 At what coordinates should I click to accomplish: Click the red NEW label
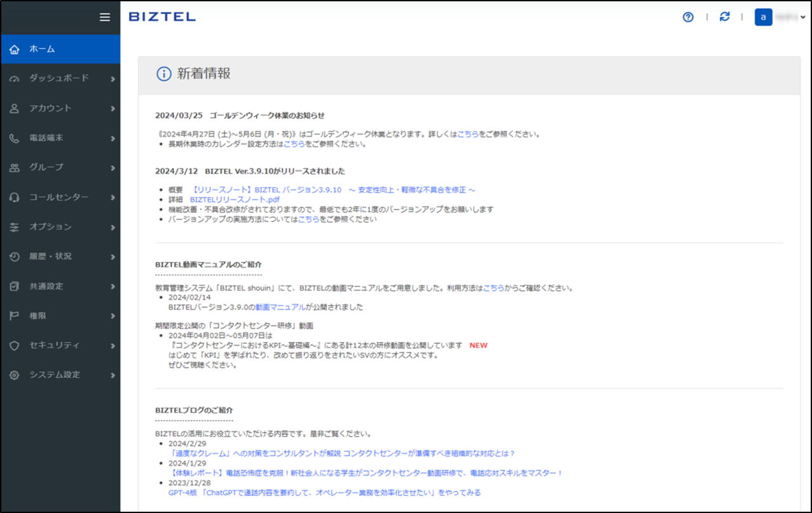478,345
